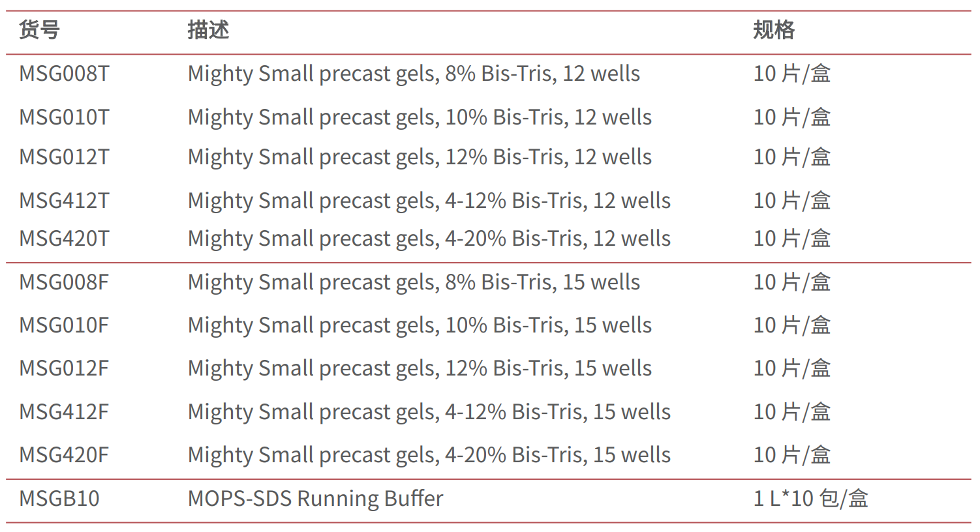980x532 pixels.
Task: Select the 10 片/盒 cell in MSG012F row
Action: (x=791, y=368)
